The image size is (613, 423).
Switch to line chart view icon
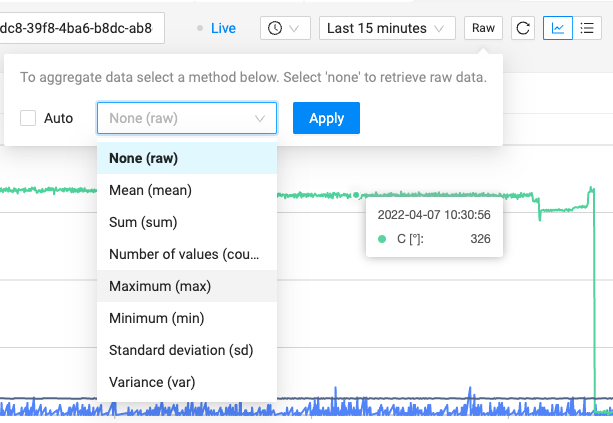pos(558,28)
